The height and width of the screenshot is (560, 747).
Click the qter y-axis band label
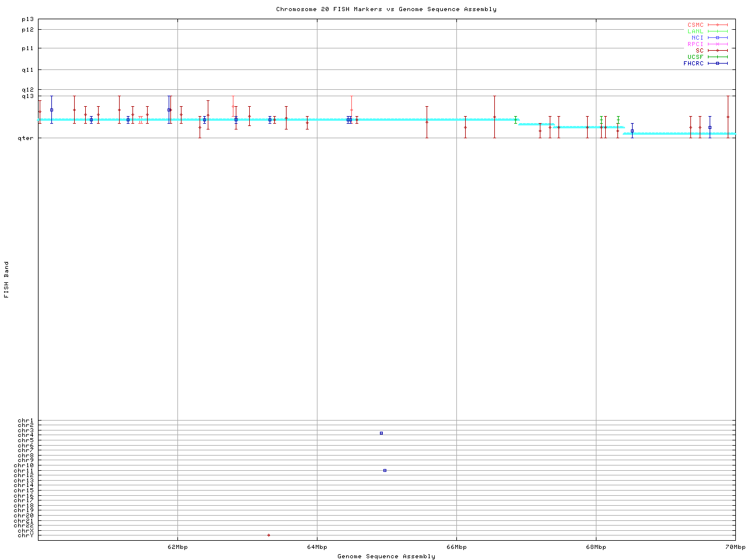27,138
